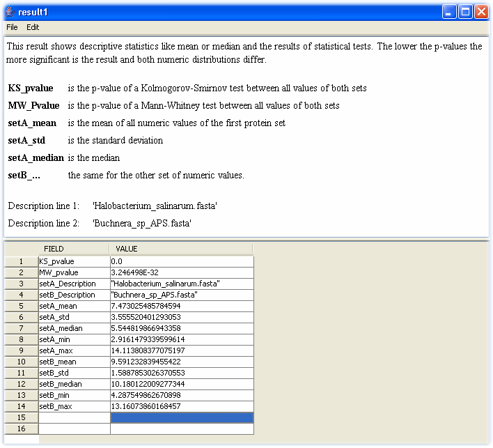The height and width of the screenshot is (448, 493).
Task: Select the 5.544819866943358 value cell
Action: tap(182, 328)
